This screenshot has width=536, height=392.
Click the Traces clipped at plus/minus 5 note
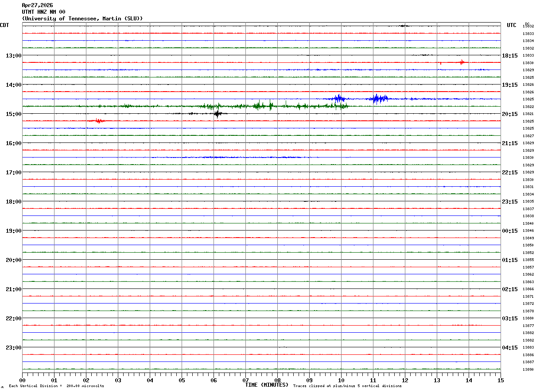point(347,386)
